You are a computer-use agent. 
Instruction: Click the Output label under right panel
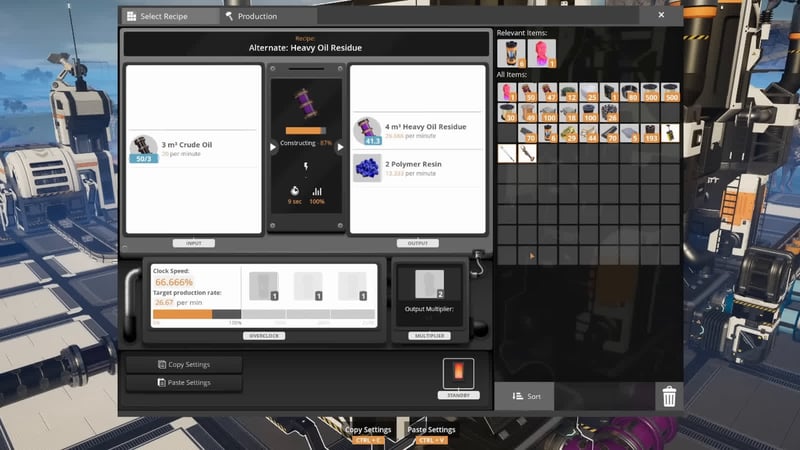[417, 243]
